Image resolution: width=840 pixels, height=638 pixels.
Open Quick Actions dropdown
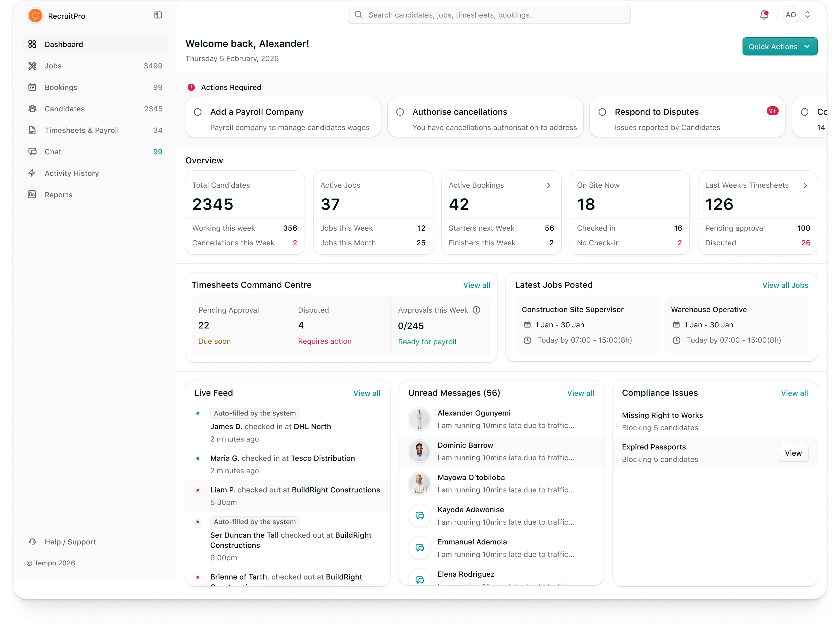click(x=780, y=46)
